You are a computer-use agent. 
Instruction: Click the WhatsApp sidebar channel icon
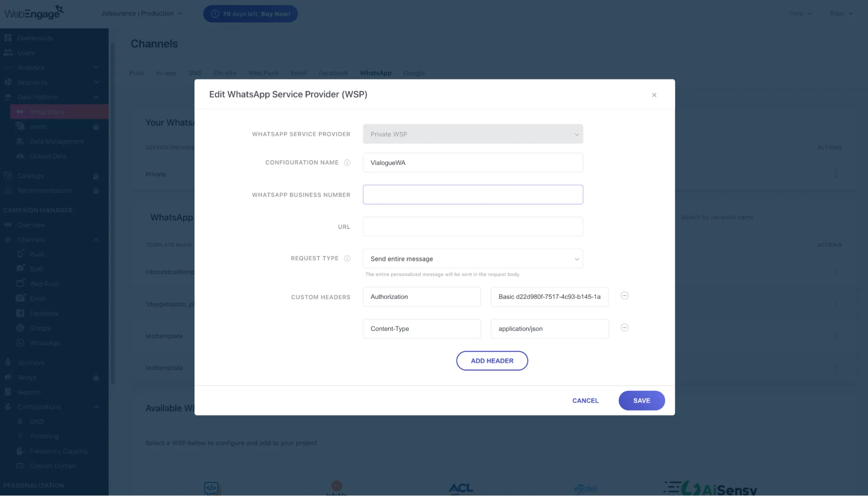(20, 343)
